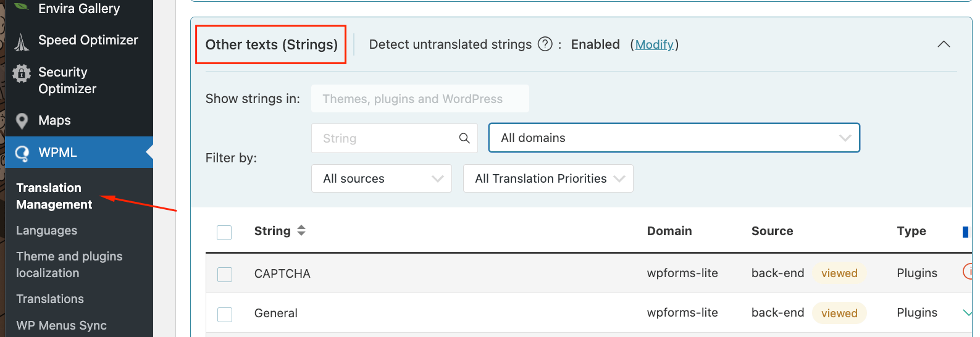Open the Show strings in dropdown

pos(420,99)
